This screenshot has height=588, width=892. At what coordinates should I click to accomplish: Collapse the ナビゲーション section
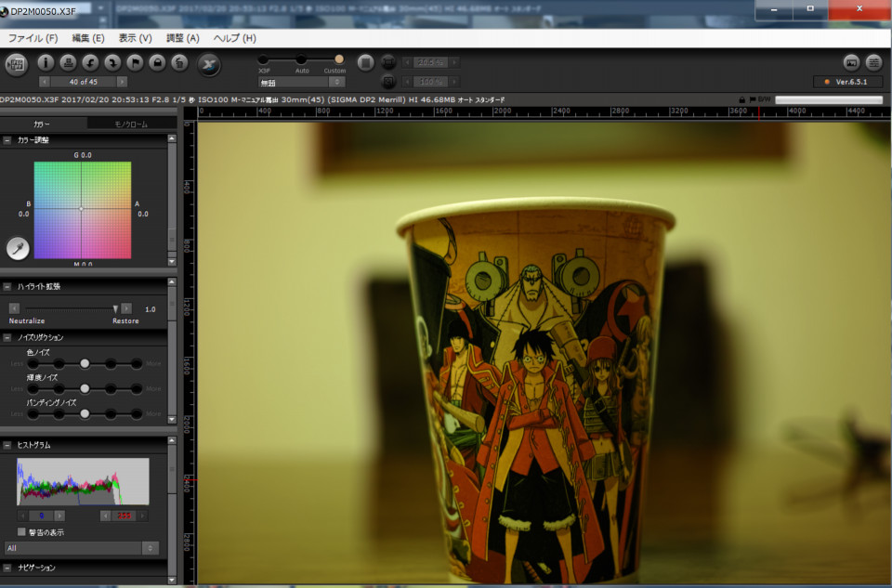7,568
